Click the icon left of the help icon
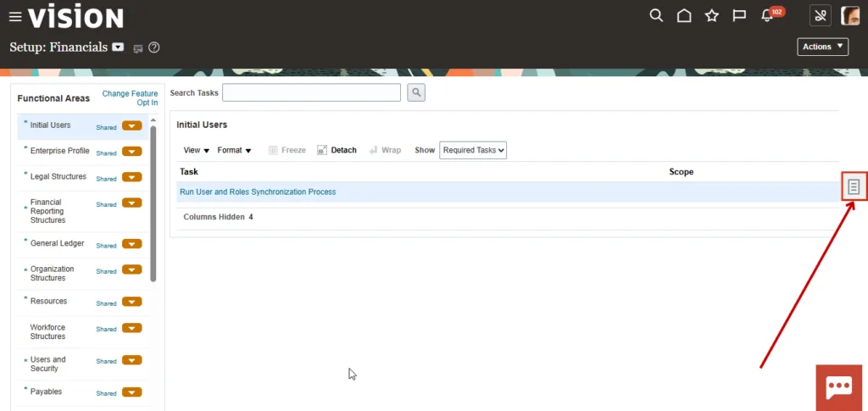Viewport: 868px width, 411px height. 138,48
